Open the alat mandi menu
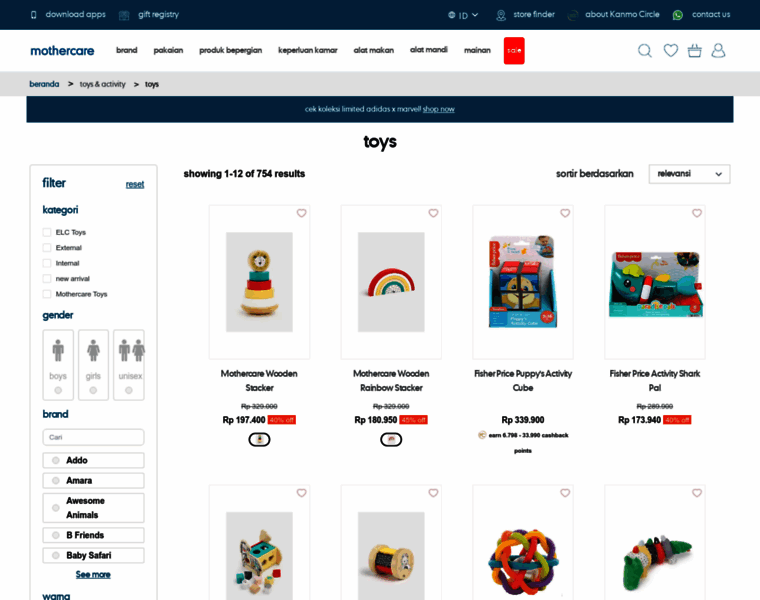 (x=429, y=49)
